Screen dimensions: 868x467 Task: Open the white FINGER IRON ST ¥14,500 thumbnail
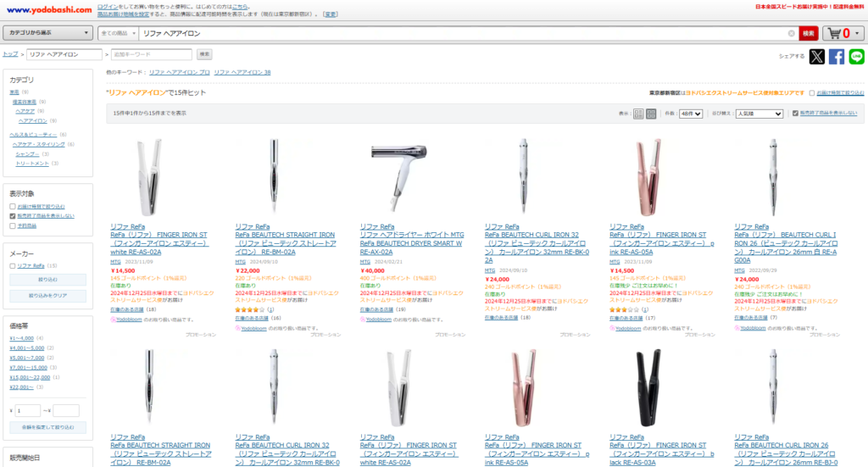(149, 177)
